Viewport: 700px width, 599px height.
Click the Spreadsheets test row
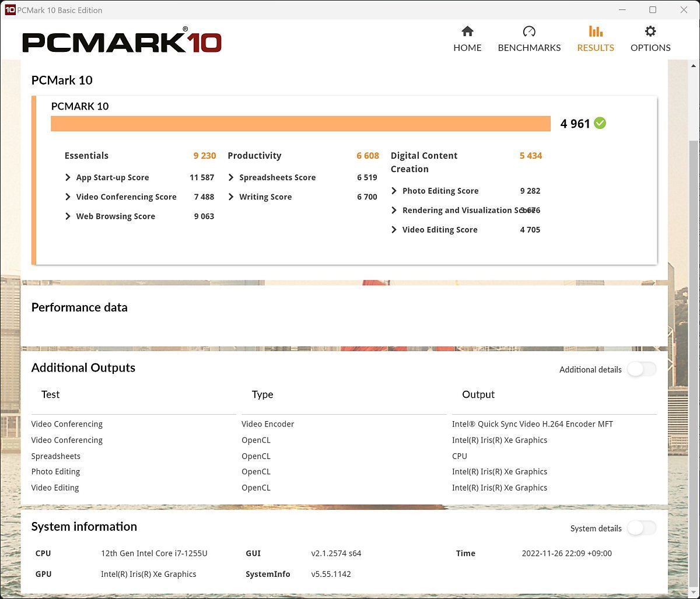point(56,456)
